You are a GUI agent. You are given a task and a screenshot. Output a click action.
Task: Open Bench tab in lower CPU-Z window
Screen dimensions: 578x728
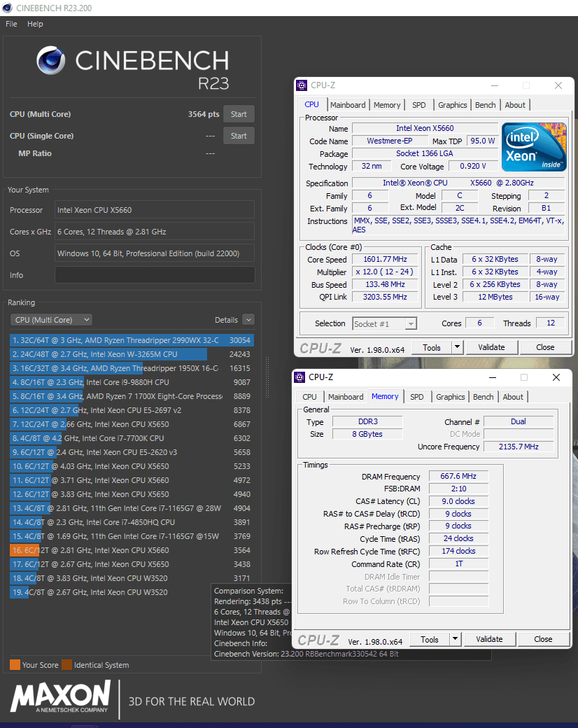pos(483,397)
